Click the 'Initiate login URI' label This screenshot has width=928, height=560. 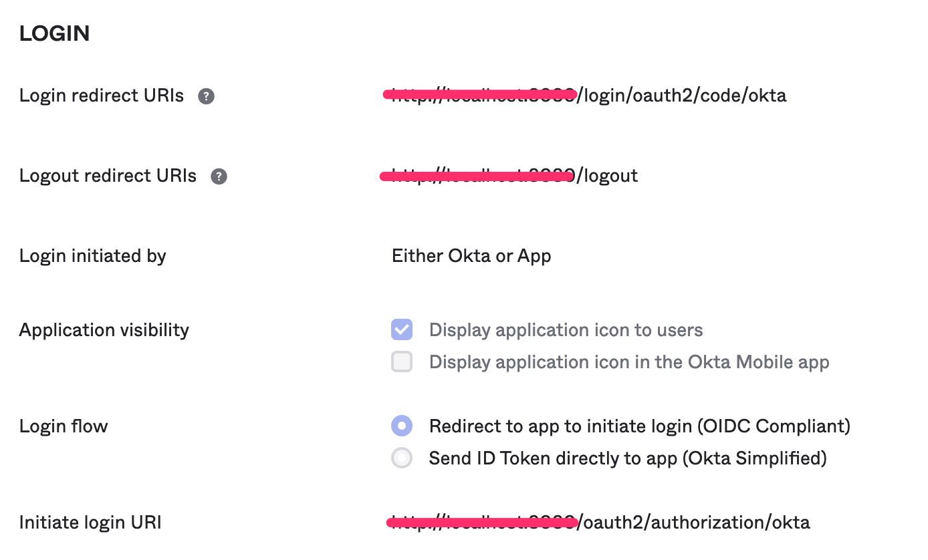point(90,522)
